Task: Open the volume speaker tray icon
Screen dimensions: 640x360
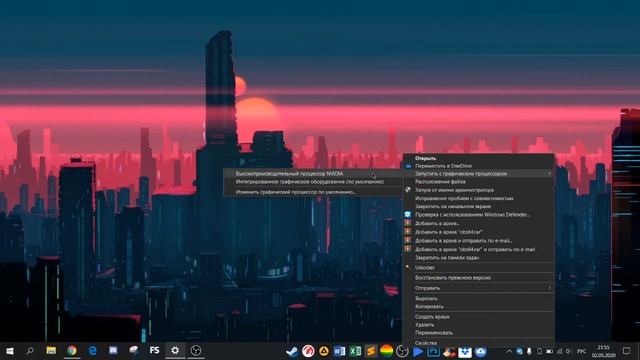Action: pyautogui.click(x=569, y=351)
